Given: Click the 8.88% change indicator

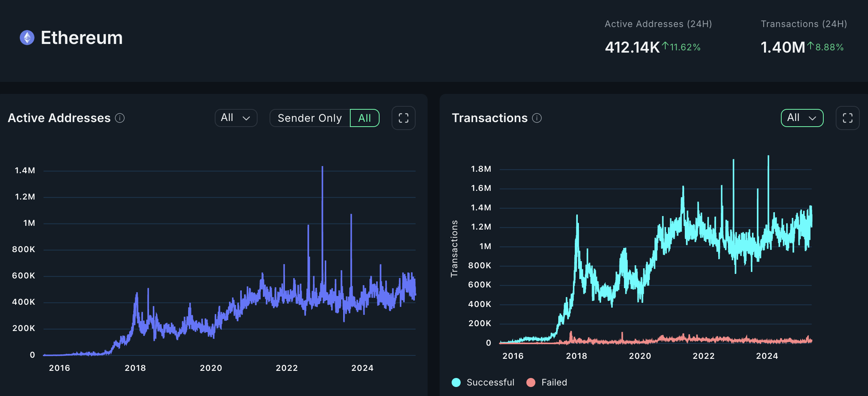Looking at the screenshot, I should tap(825, 47).
